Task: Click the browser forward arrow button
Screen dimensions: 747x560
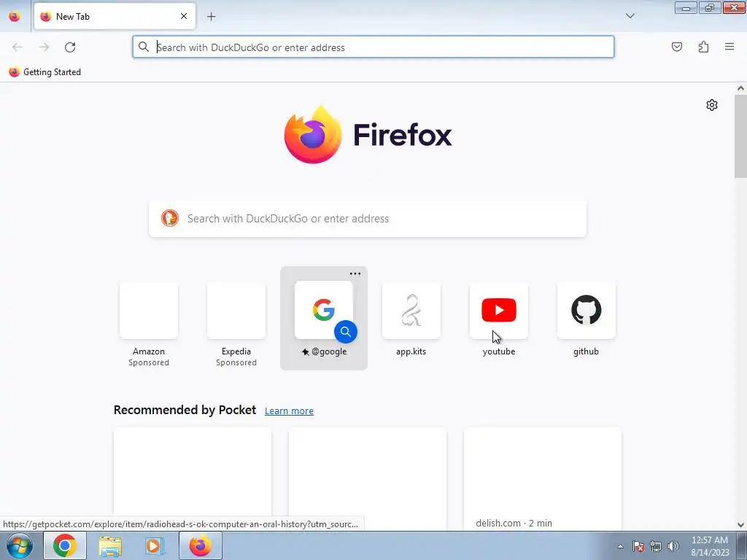Action: pos(44,47)
